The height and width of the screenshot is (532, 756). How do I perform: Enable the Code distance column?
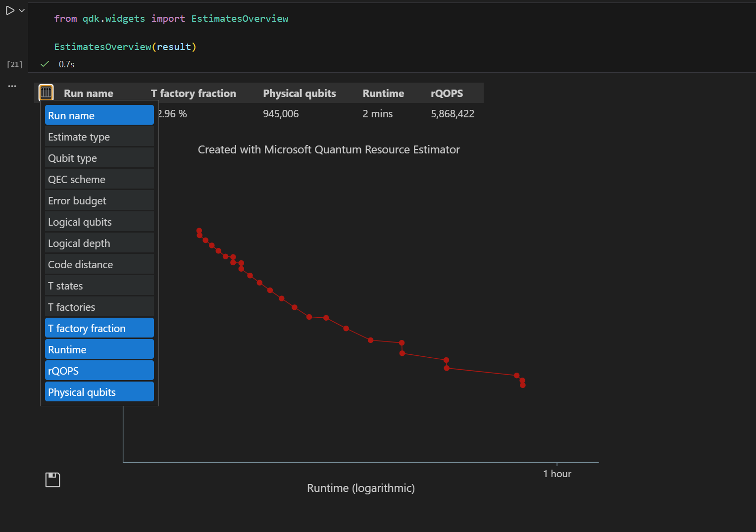tap(99, 264)
